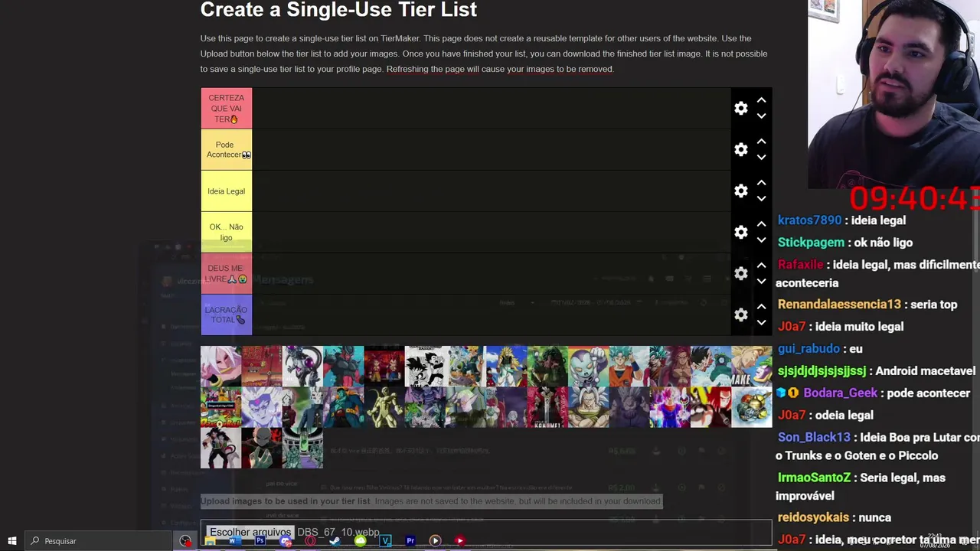The width and height of the screenshot is (980, 551).
Task: Click the purple LACRAÇÃO TOTAL label
Action: point(226,315)
